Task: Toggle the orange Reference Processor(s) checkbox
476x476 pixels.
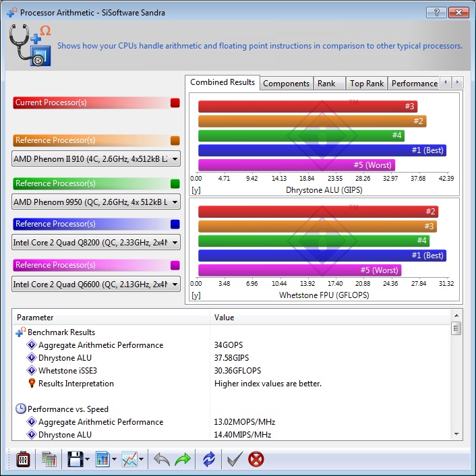Action: [x=175, y=140]
